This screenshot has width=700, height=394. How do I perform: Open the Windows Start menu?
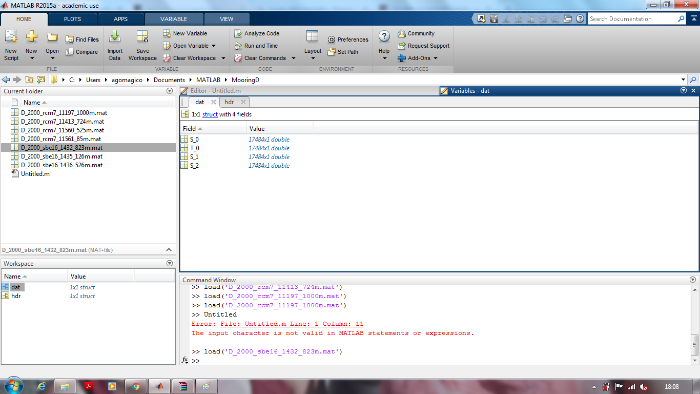coord(13,386)
